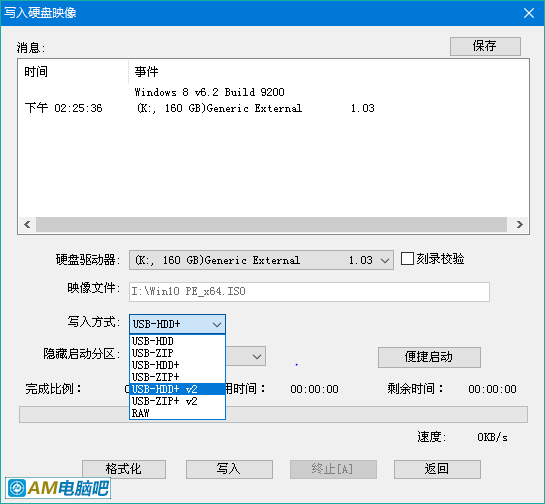This screenshot has width=545, height=504.
Task: Select USB-ZIP+ v2 write method
Action: point(177,401)
